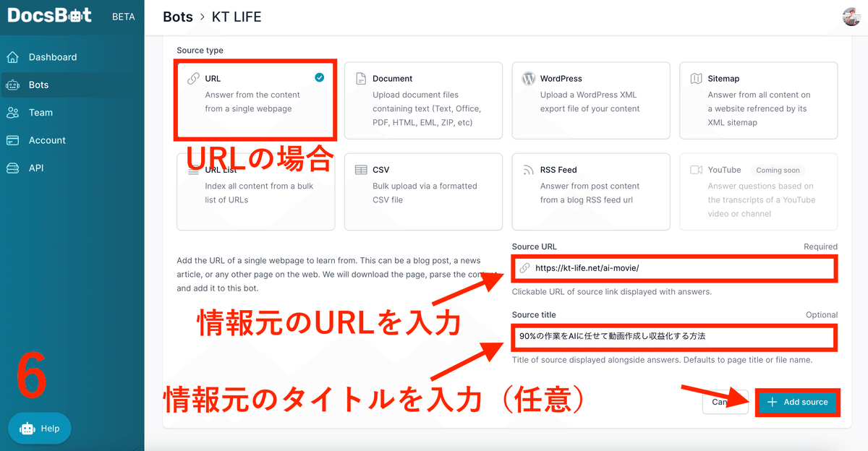
Task: Select the WordPress source type card
Action: click(x=591, y=100)
